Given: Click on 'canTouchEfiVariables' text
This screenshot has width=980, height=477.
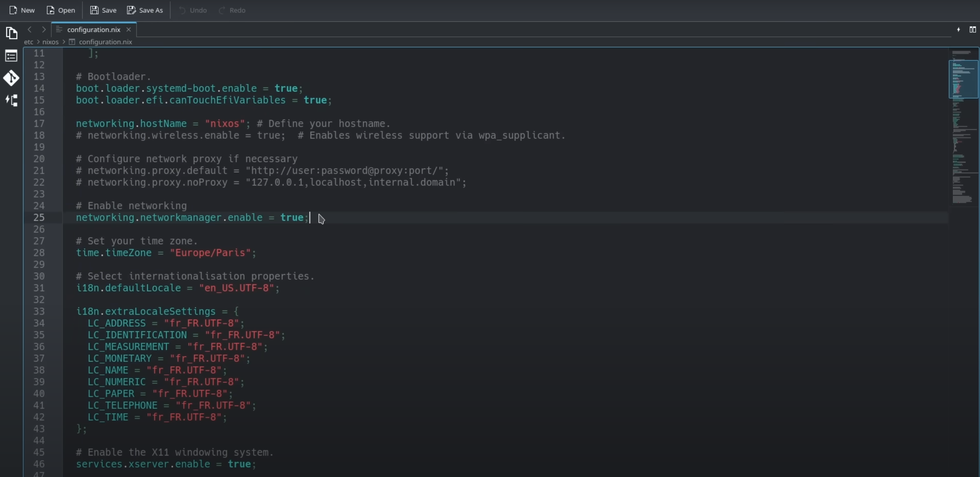Looking at the screenshot, I should (x=228, y=100).
